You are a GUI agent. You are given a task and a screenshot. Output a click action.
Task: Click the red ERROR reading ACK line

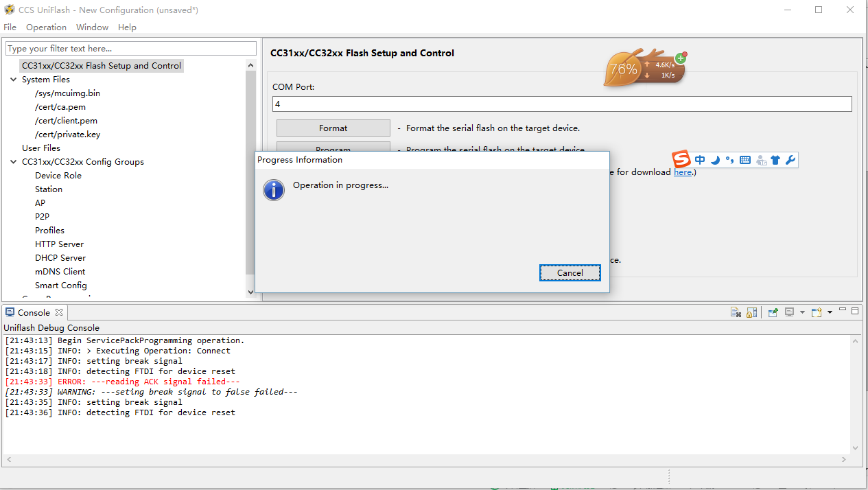coord(123,382)
